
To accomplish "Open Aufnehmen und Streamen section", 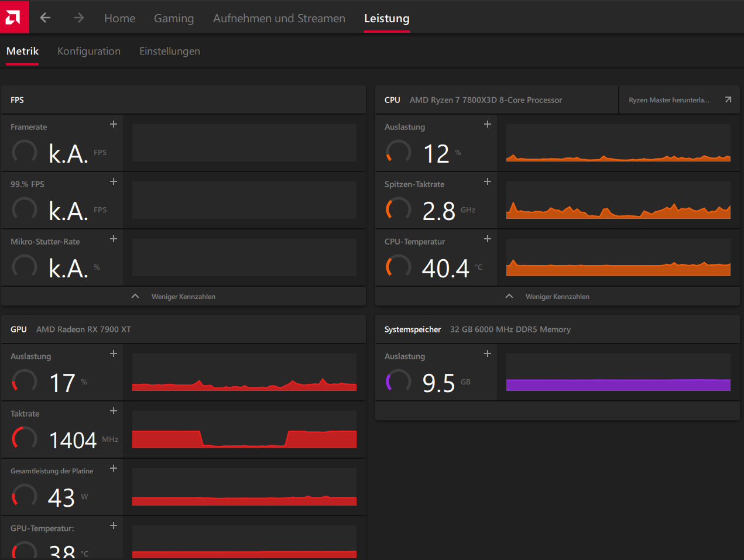I will (279, 18).
